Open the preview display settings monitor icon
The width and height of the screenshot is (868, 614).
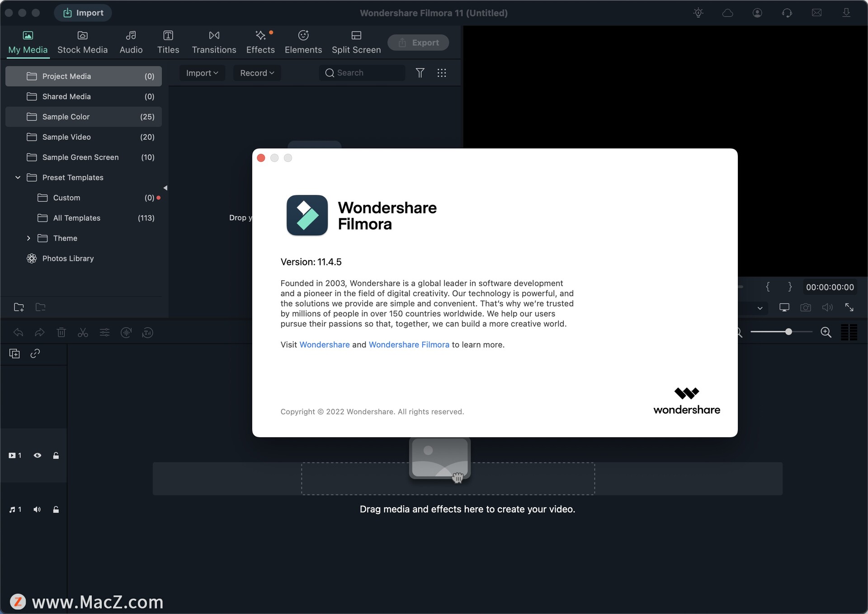784,307
